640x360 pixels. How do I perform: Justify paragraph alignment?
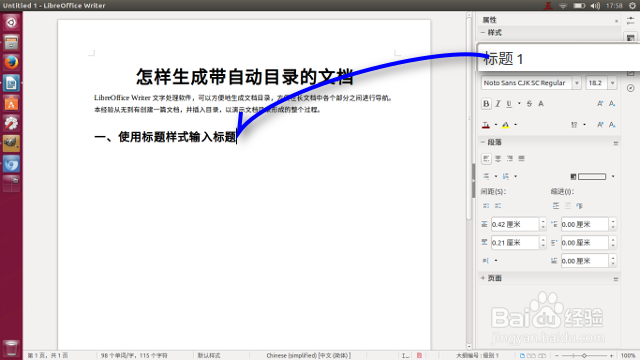point(521,158)
